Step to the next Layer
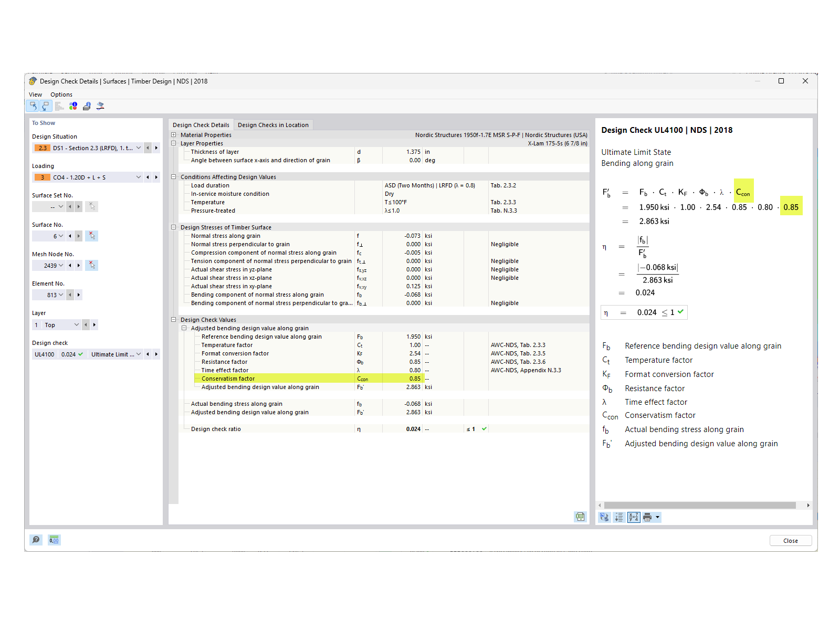Image resolution: width=840 pixels, height=630 pixels. pyautogui.click(x=94, y=324)
